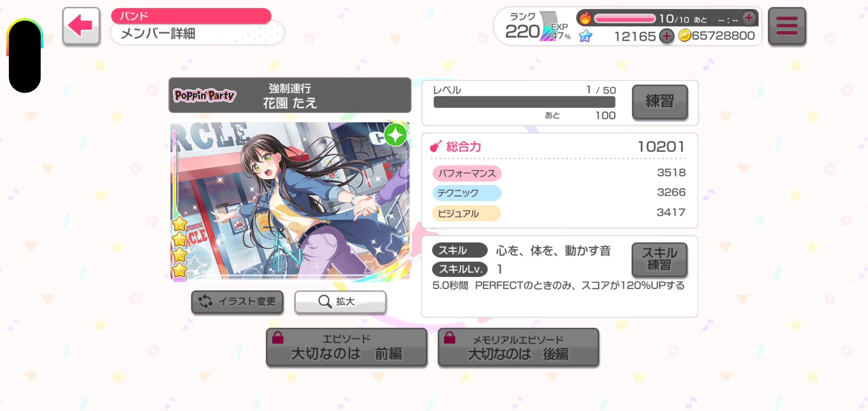Click the 拡大 zoom button
The width and height of the screenshot is (868, 411).
340,302
